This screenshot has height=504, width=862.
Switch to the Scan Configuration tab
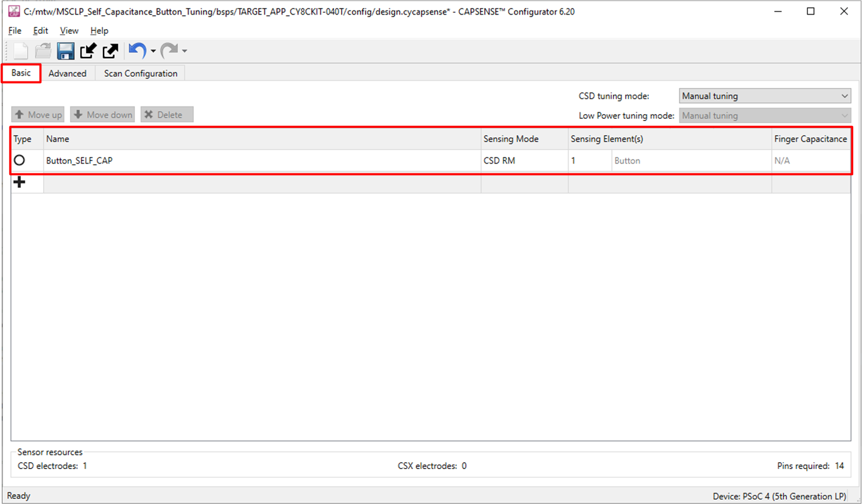(x=141, y=73)
